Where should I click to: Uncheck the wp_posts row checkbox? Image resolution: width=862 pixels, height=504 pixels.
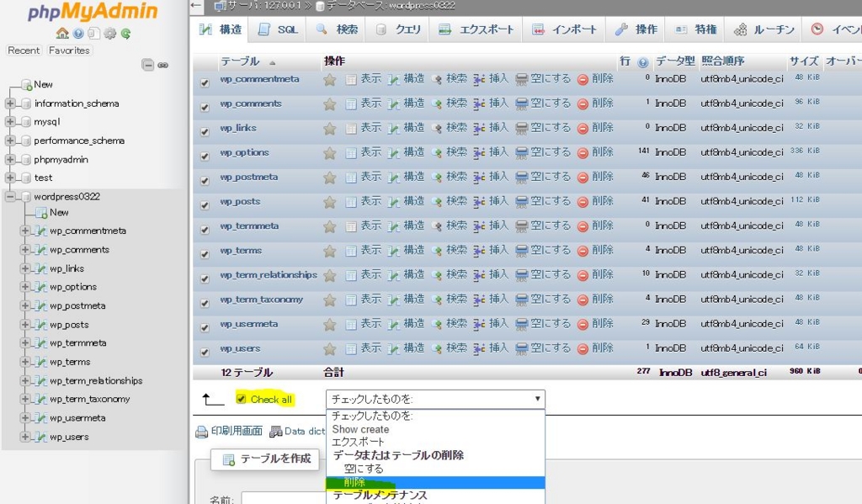click(x=205, y=205)
